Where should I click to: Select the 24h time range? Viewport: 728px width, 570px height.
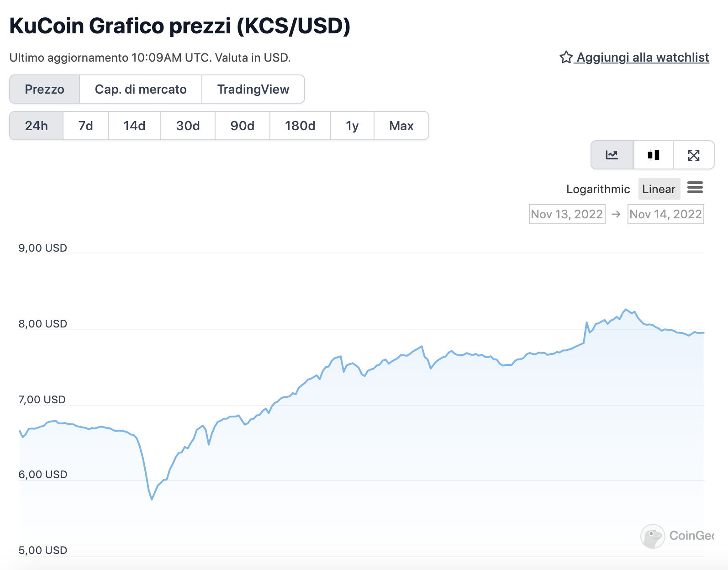(37, 126)
